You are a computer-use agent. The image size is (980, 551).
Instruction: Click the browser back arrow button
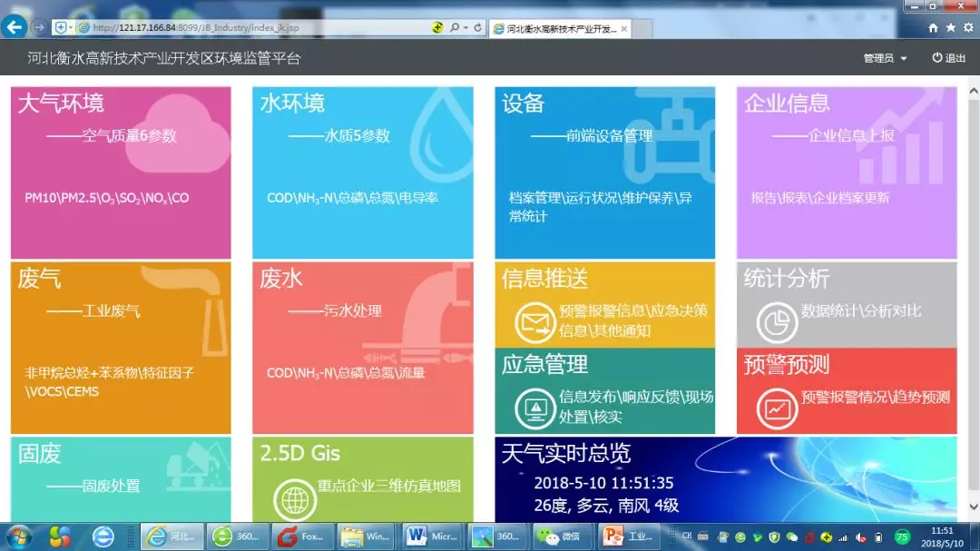14,27
